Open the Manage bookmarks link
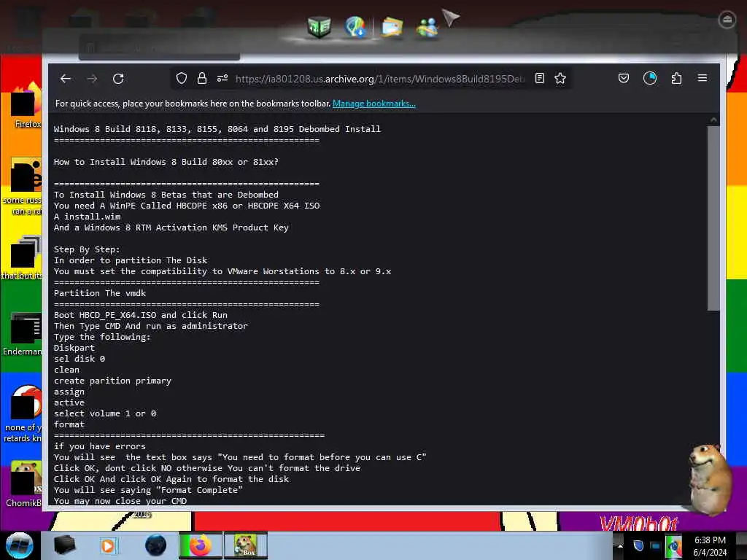This screenshot has height=560, width=747. (x=374, y=104)
